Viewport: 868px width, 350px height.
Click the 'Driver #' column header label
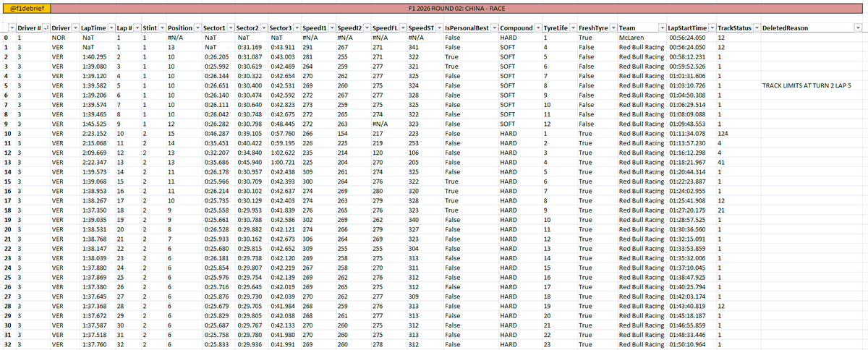click(x=29, y=27)
